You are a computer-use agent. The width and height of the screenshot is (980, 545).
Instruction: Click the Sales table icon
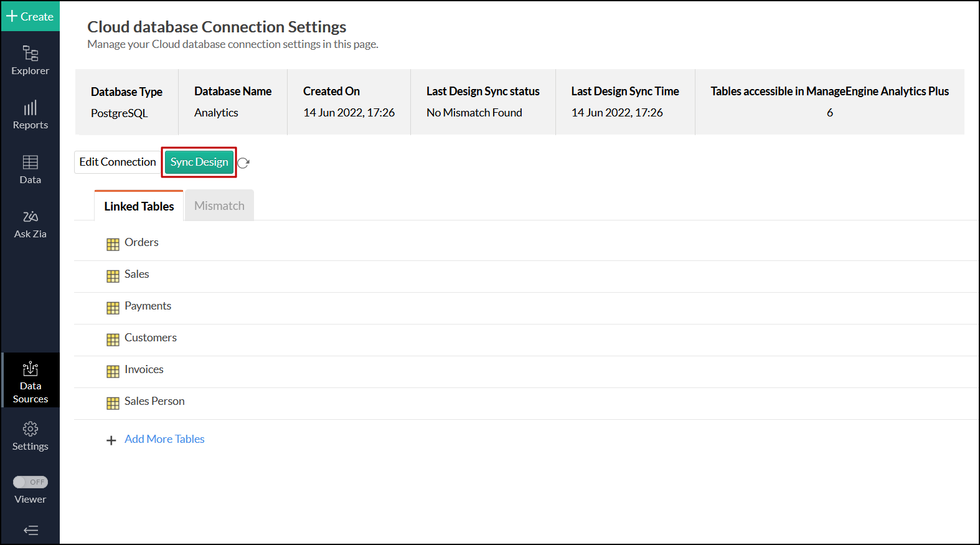pyautogui.click(x=113, y=276)
